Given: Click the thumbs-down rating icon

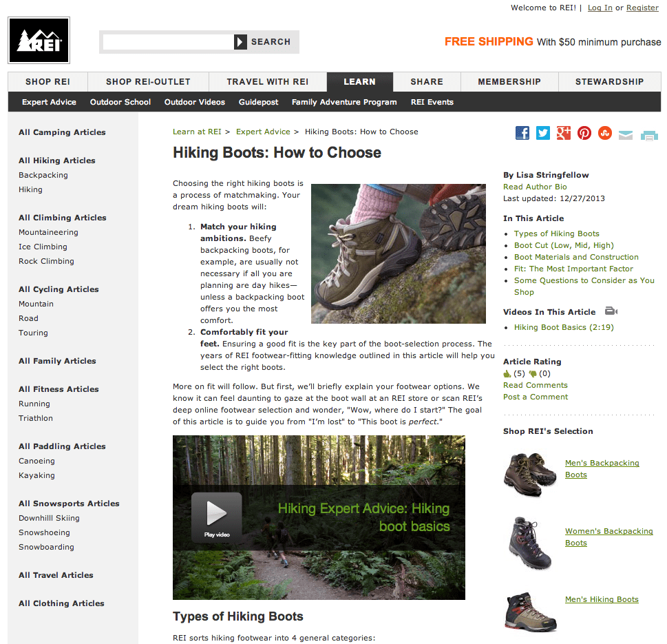Looking at the screenshot, I should click(x=533, y=374).
